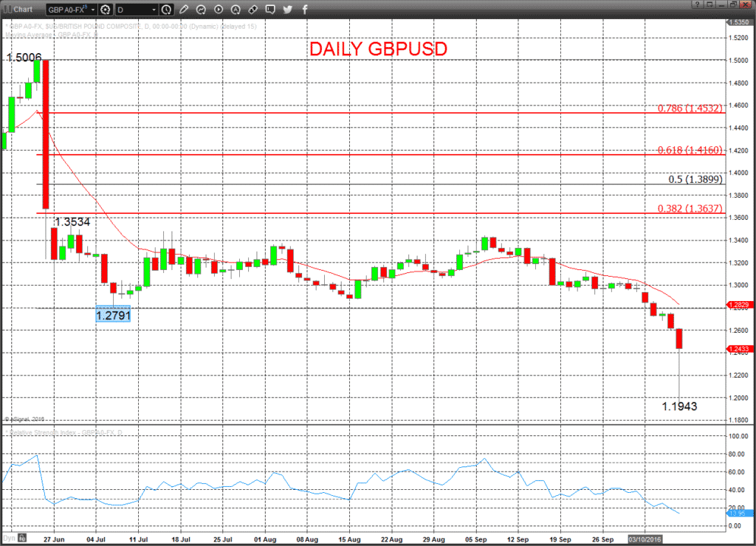Share the chart via Twitter icon
Image resolution: width=756 pixels, height=546 pixels.
[x=288, y=9]
